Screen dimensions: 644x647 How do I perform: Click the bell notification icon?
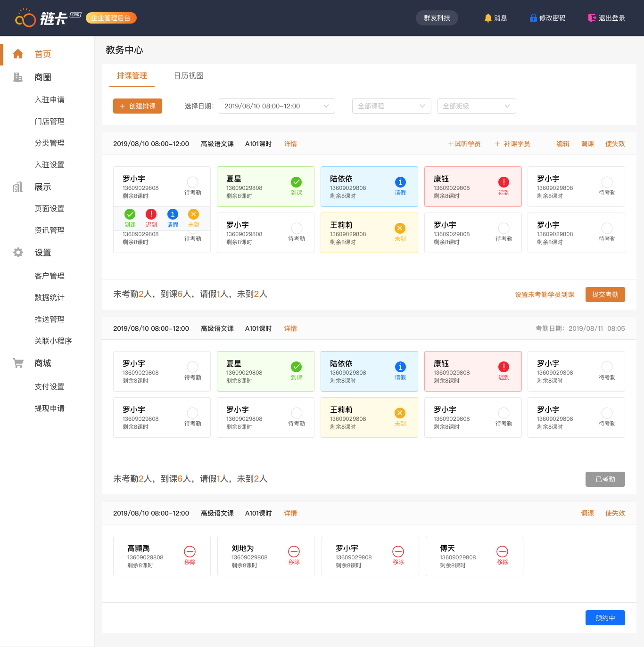(x=488, y=18)
